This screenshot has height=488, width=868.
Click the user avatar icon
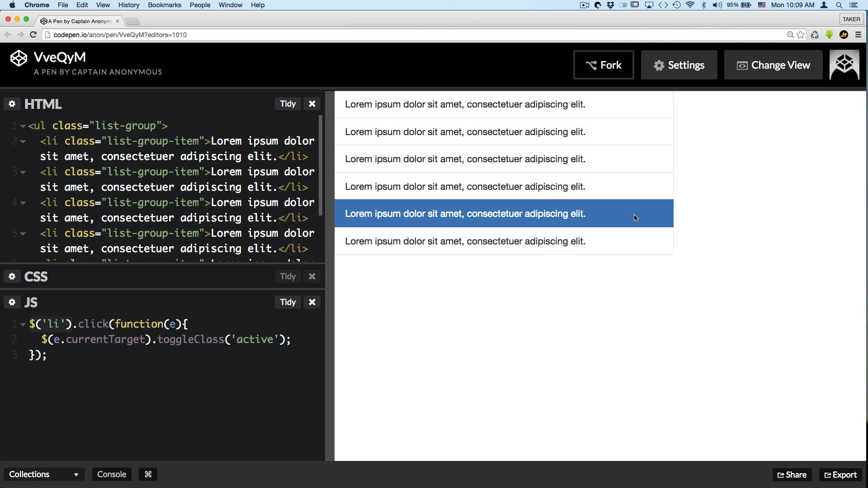click(844, 65)
